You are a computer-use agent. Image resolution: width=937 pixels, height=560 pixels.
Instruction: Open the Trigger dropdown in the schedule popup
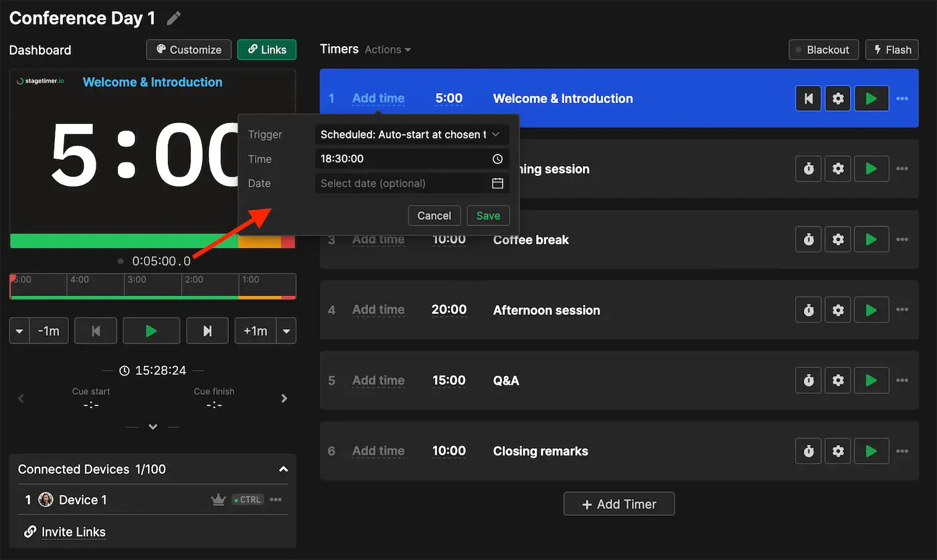[x=412, y=134]
